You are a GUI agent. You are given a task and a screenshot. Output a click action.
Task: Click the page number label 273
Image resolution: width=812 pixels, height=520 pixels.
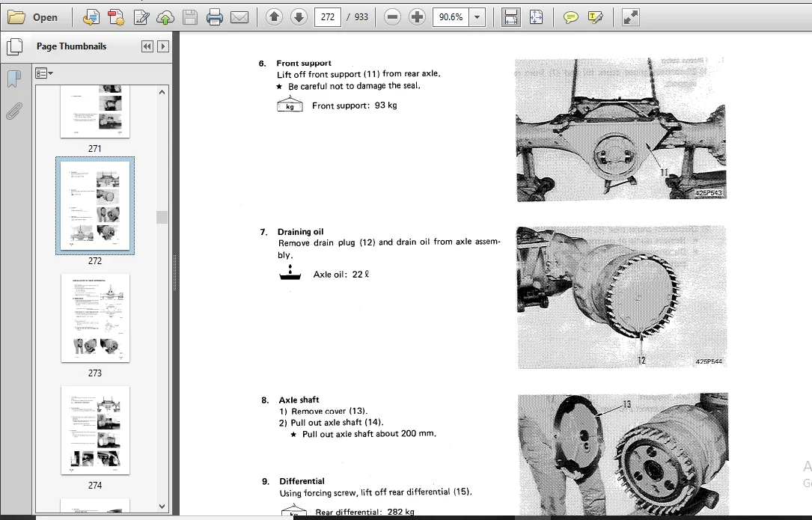click(x=95, y=373)
